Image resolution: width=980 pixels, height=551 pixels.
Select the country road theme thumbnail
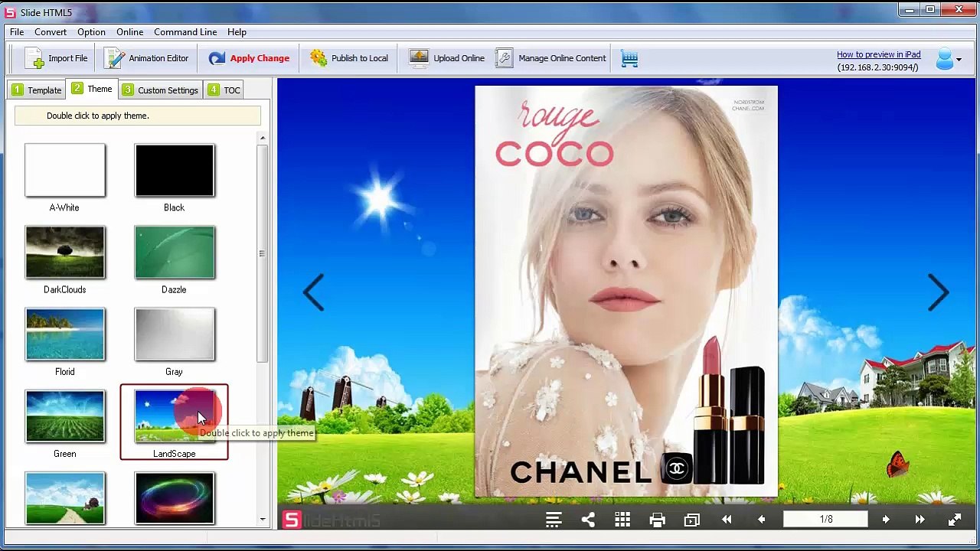pos(65,498)
